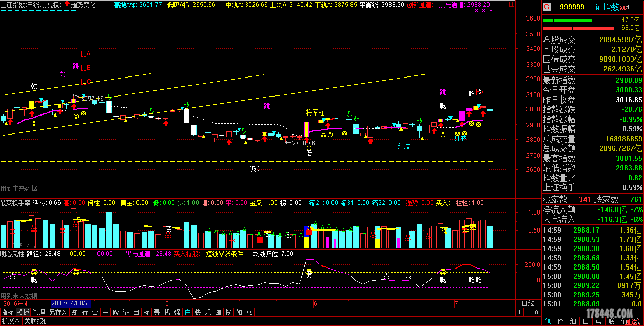The image size is (644, 326).
Task: Click the 行 indicator button
Action: (x=85, y=312)
